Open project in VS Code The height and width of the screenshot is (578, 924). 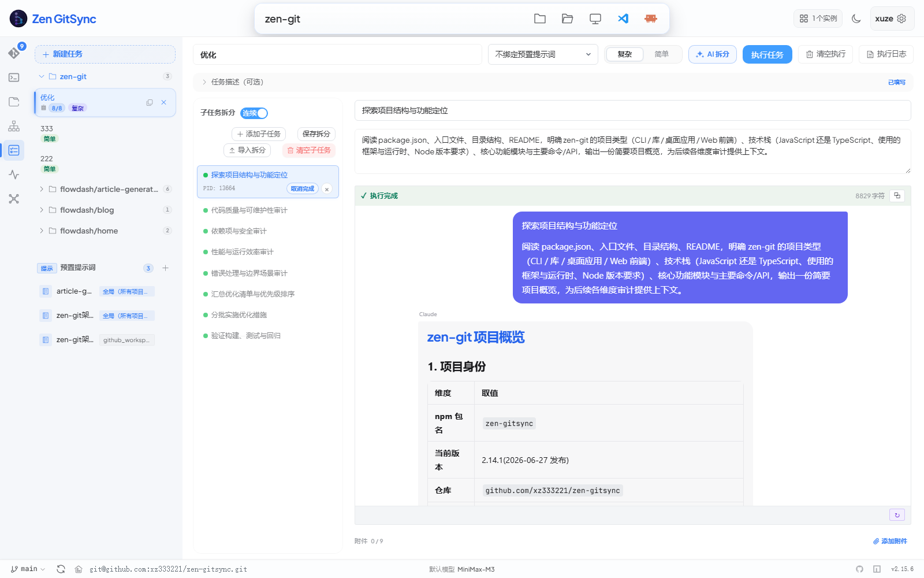tap(623, 18)
